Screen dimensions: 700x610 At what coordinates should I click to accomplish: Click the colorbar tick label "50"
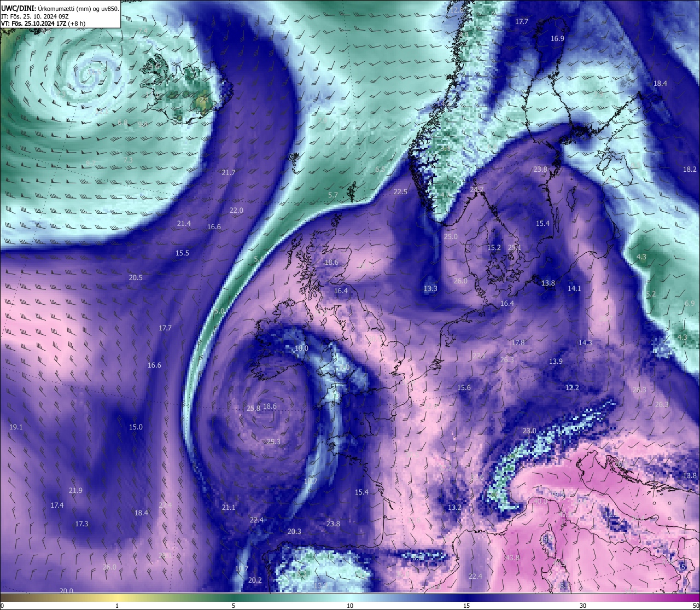[x=696, y=606]
